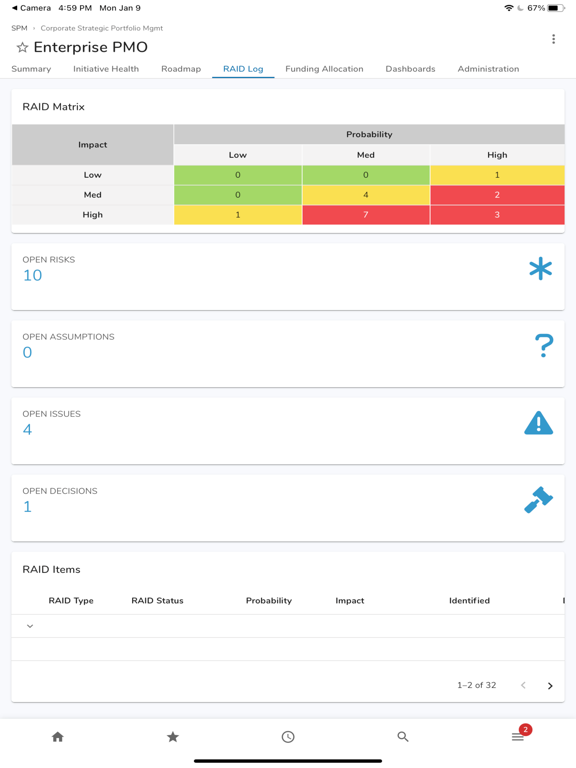This screenshot has width=576, height=768.
Task: Return to Camera app via back arrow
Action: [x=31, y=8]
